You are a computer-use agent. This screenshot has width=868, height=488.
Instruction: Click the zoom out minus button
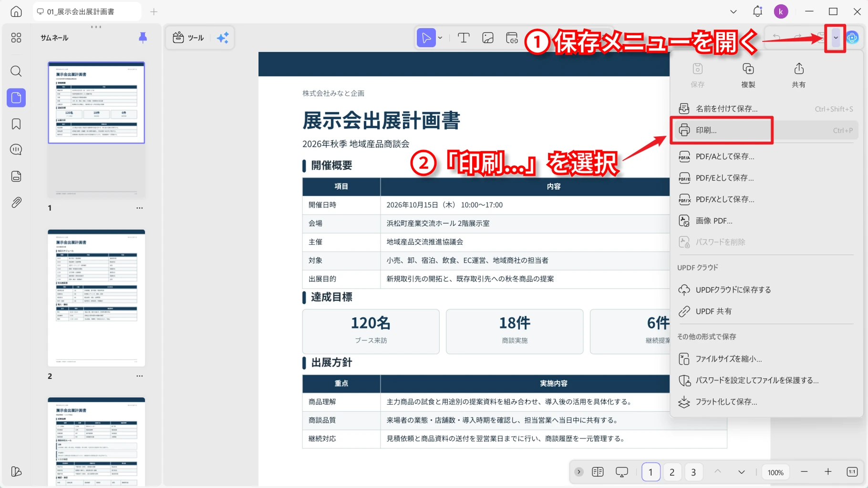(804, 472)
